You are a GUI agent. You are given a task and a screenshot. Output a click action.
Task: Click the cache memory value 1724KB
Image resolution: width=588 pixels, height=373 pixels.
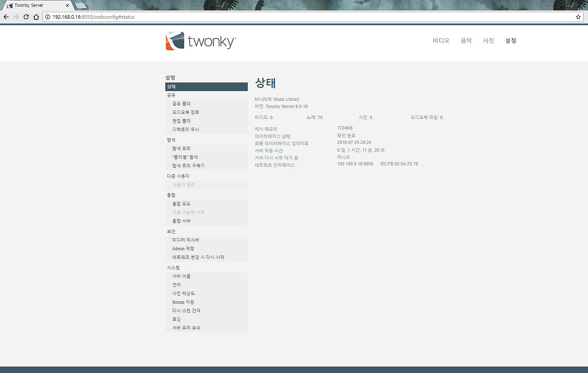tap(345, 128)
